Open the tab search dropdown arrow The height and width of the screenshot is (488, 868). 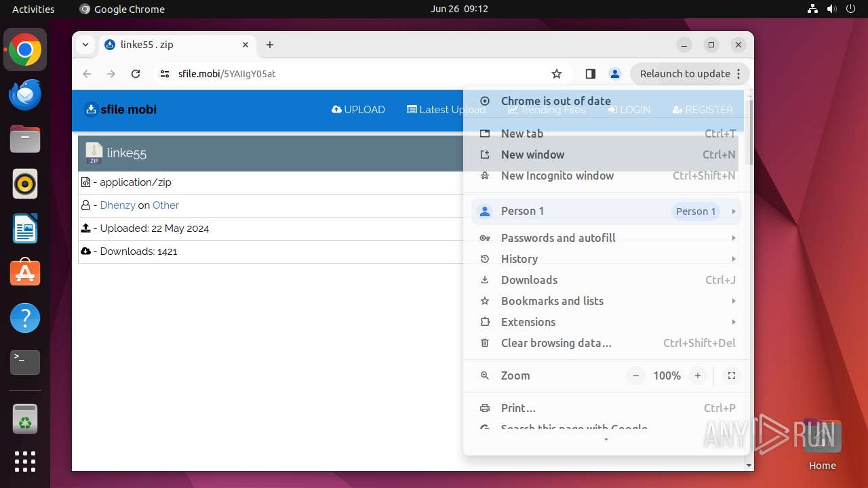coord(85,45)
